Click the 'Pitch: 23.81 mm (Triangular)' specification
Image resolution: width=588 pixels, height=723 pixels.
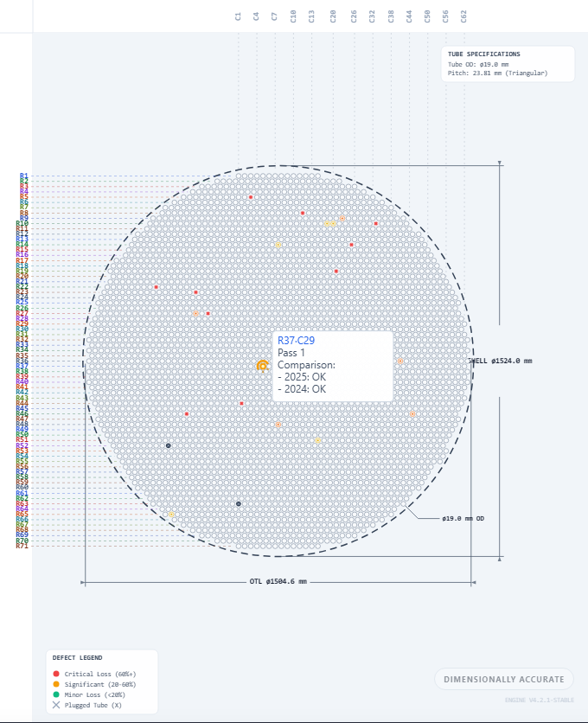[x=497, y=73]
